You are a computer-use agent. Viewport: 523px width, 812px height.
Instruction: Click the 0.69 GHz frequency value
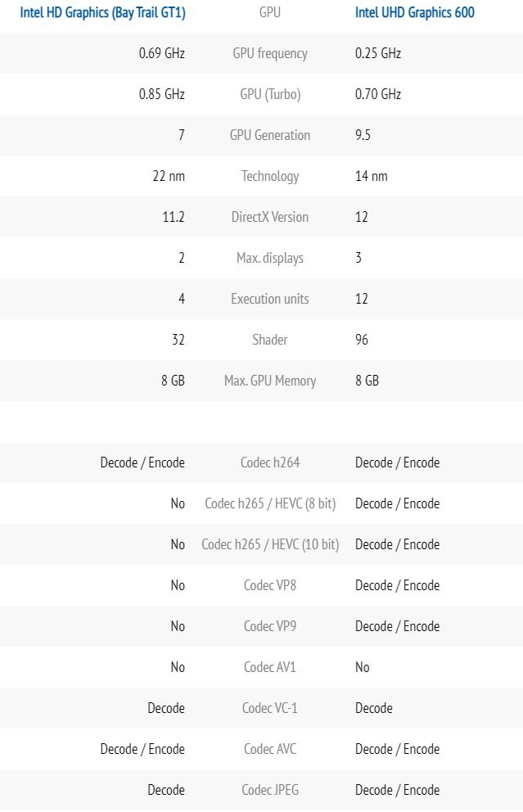[162, 53]
